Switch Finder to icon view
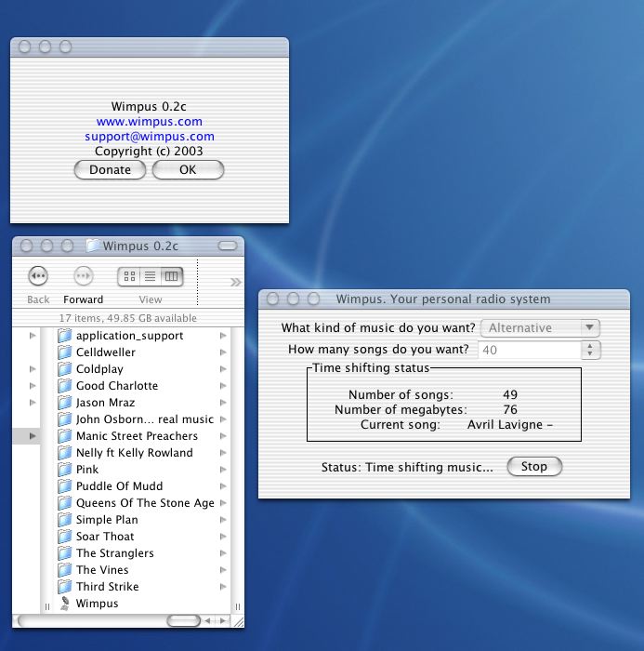Viewport: 644px width, 651px height. click(129, 276)
